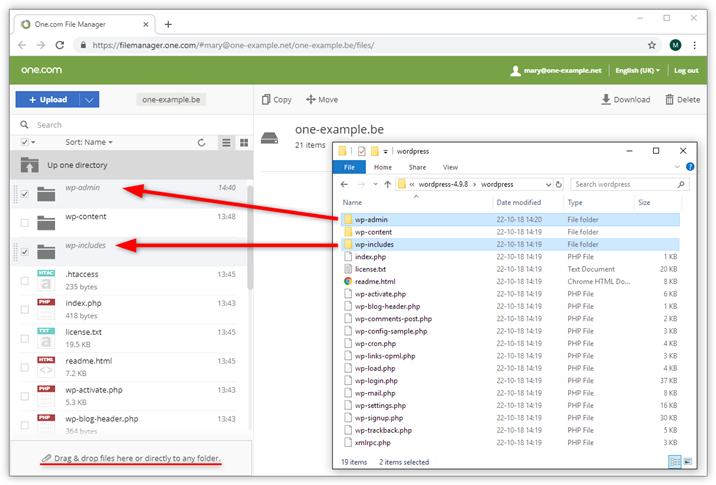Viewport: 716px width, 485px height.
Task: Download the selected files
Action: [x=626, y=100]
